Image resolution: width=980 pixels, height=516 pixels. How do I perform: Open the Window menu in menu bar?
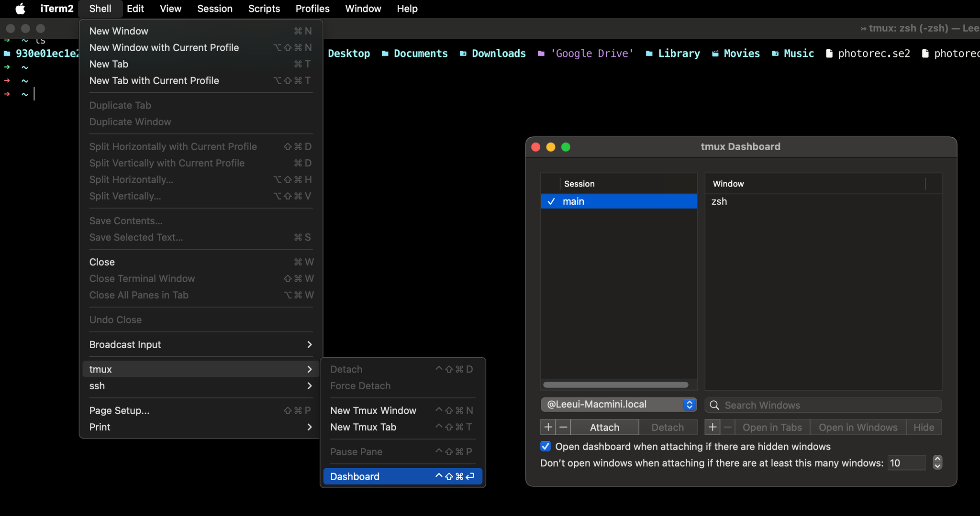click(x=363, y=9)
